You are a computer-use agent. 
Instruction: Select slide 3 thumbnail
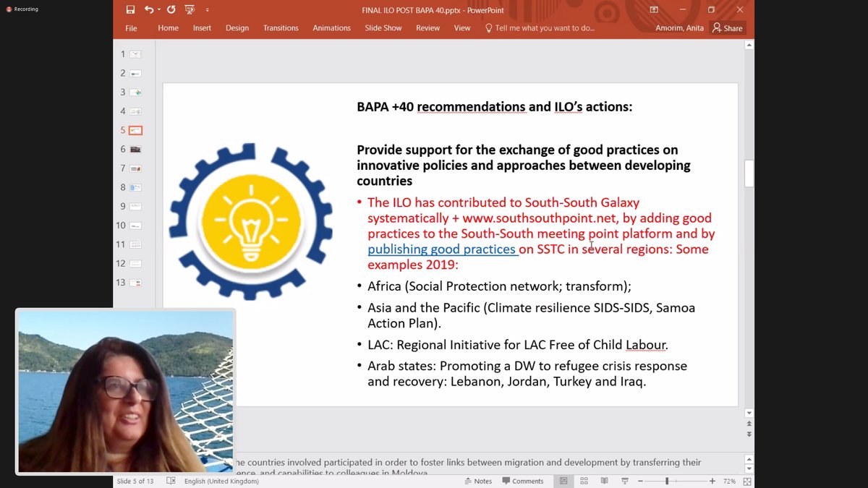click(x=135, y=93)
